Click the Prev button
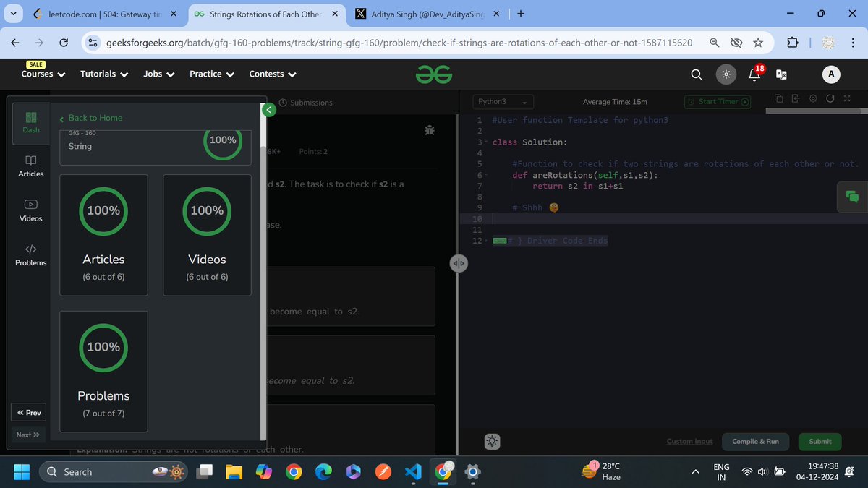This screenshot has width=868, height=488. (x=30, y=413)
